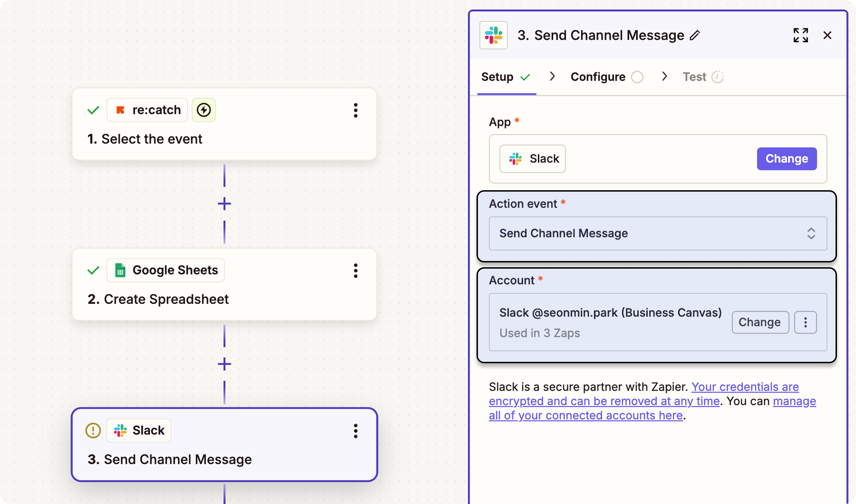Viewport: 856px width, 504px height.
Task: Open the credentials are encrypted link
Action: tap(745, 387)
